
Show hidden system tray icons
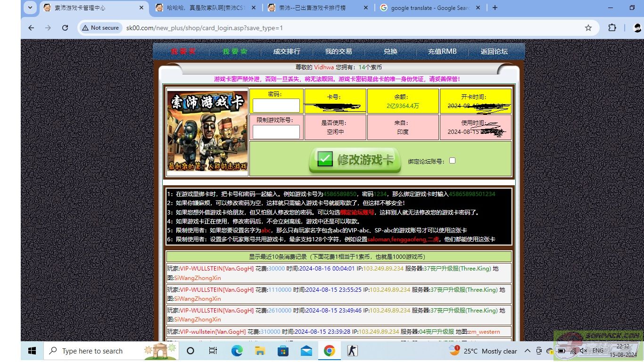point(527,351)
